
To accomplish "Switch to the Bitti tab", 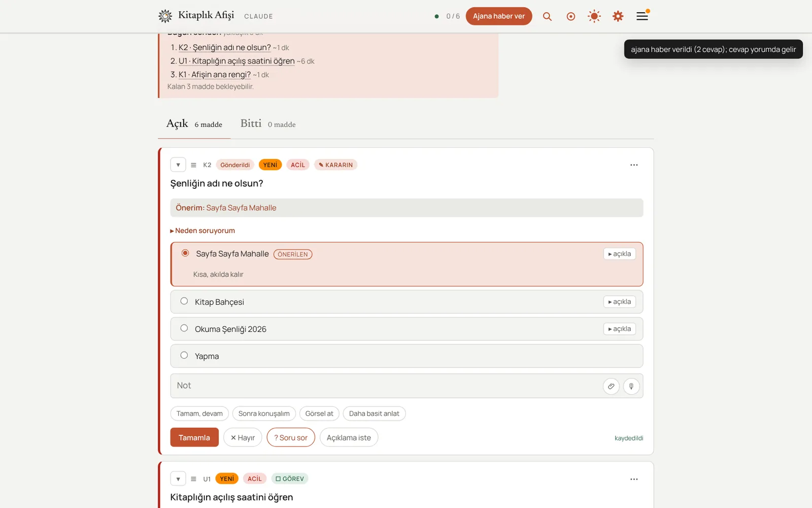I will pos(268,124).
